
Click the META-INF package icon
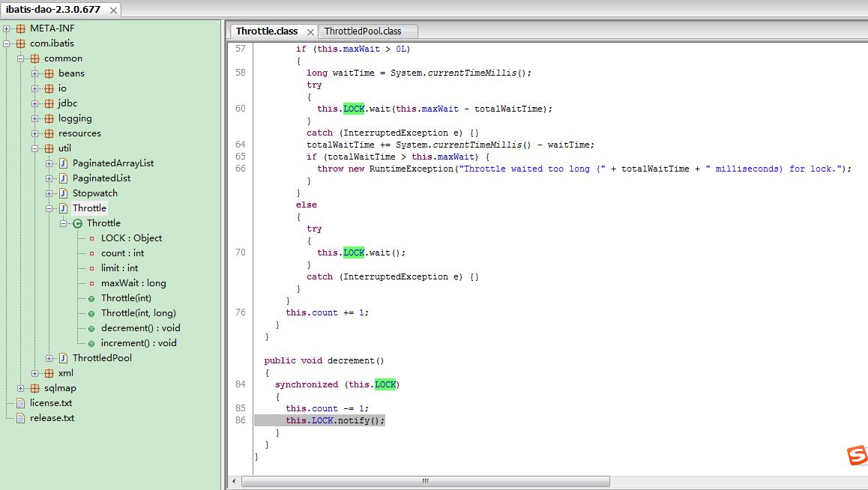[x=20, y=28]
